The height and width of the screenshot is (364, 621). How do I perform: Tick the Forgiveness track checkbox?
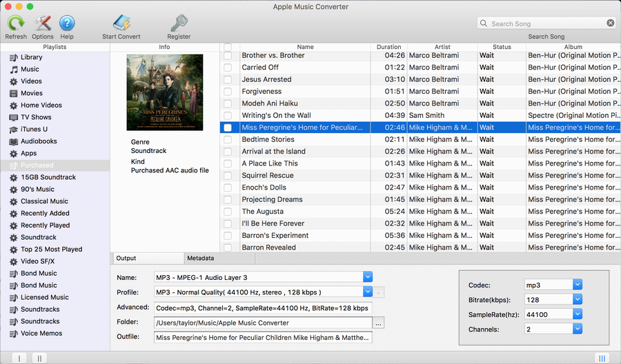[x=228, y=92]
